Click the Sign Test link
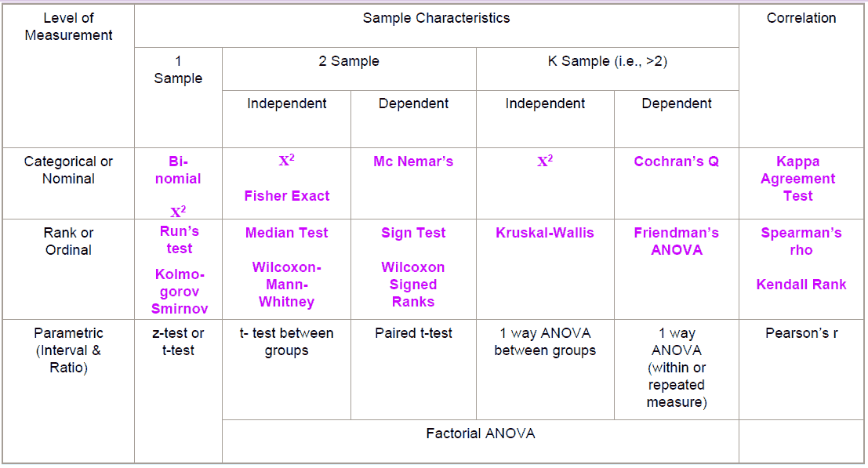This screenshot has width=868, height=468. [413, 233]
